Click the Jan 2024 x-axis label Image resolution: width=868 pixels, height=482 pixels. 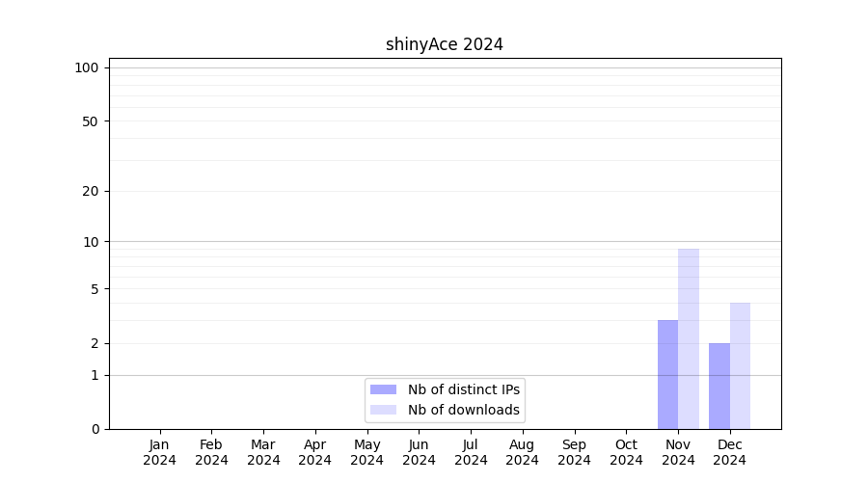[160, 452]
